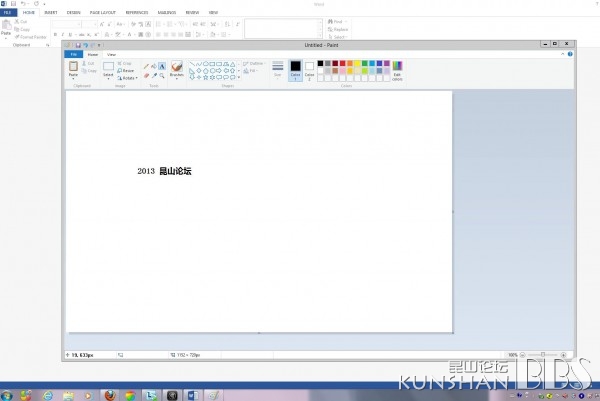Open Paint's customize quick access toolbar arrow
The width and height of the screenshot is (600, 401).
point(99,45)
